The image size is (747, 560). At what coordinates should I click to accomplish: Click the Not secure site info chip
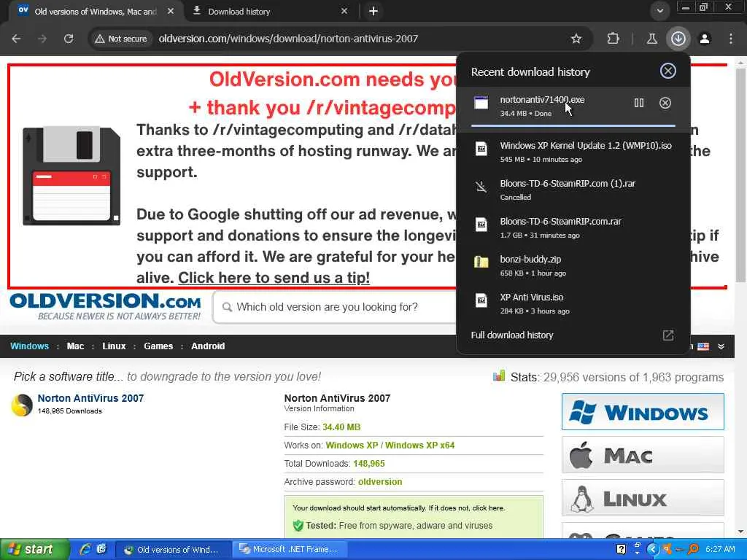click(x=120, y=39)
